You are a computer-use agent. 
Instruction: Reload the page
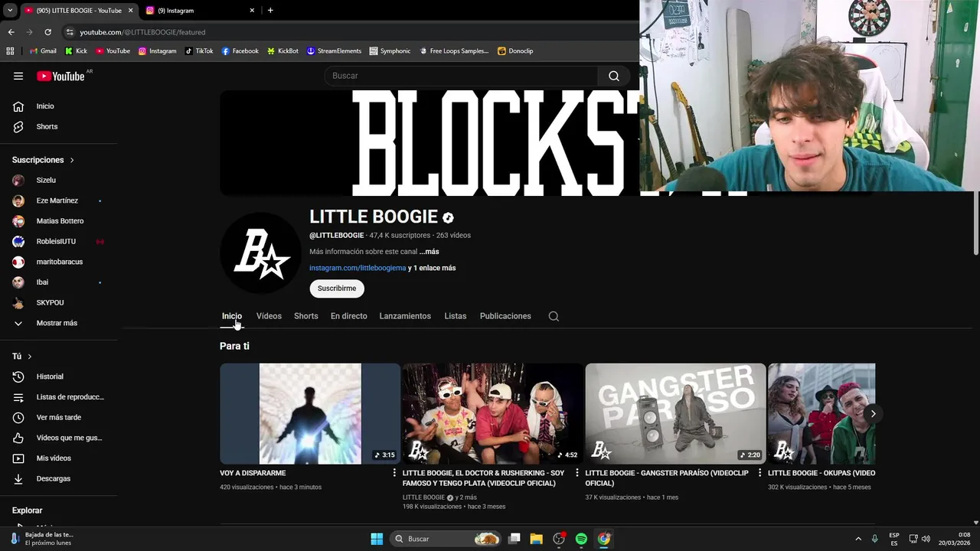(x=47, y=32)
